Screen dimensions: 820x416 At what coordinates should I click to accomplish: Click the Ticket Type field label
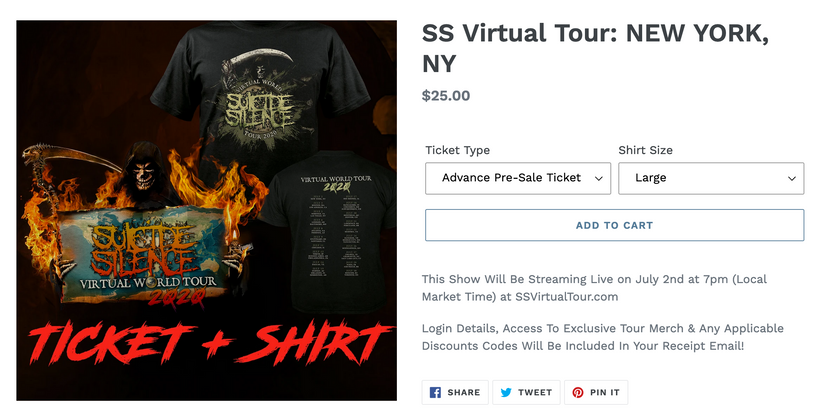(x=458, y=150)
